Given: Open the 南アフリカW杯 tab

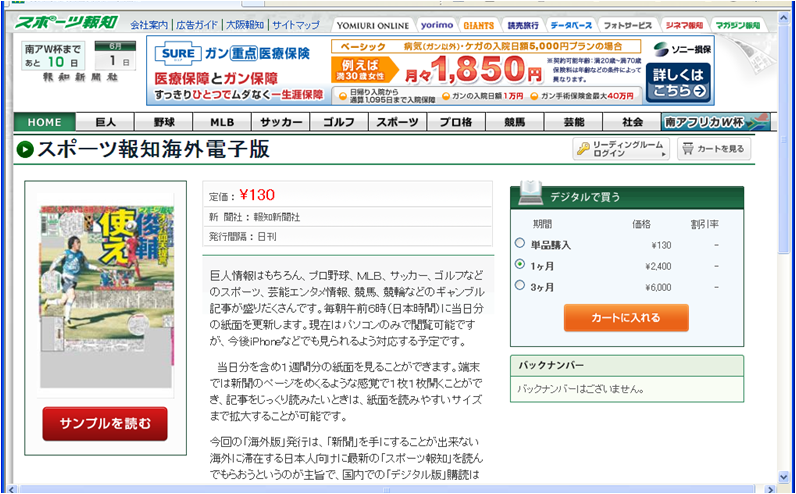Looking at the screenshot, I should click(x=716, y=122).
